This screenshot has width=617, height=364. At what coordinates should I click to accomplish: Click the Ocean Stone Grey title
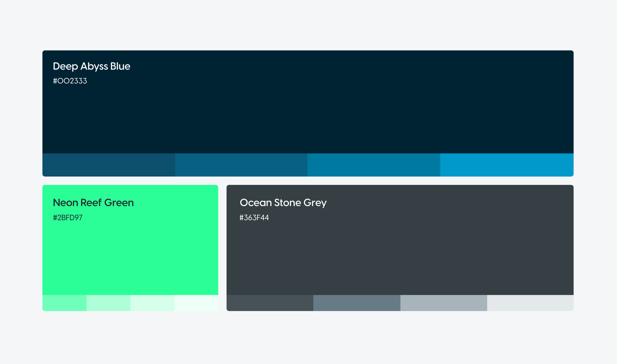pyautogui.click(x=283, y=203)
